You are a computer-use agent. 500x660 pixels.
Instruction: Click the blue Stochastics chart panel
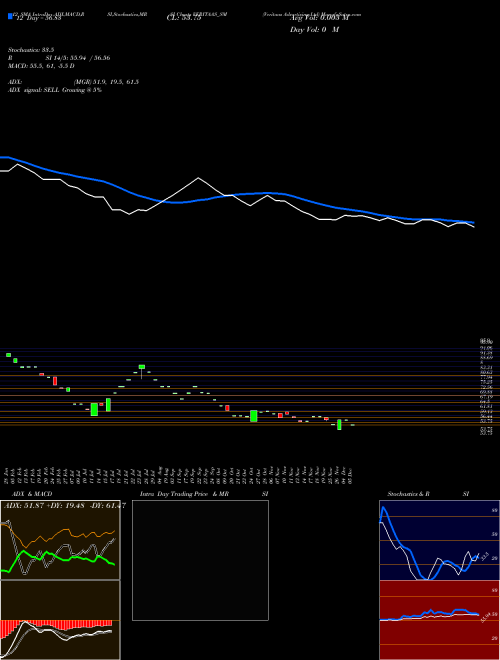(439, 540)
